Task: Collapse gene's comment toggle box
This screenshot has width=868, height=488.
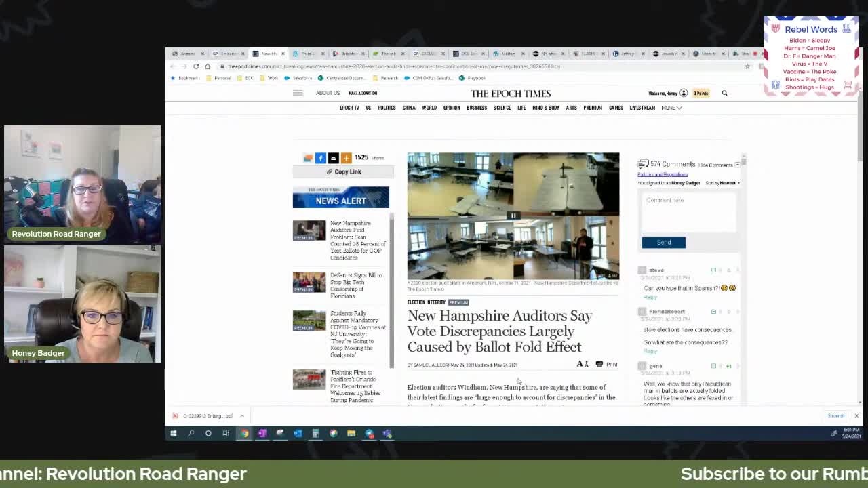Action: pos(713,366)
